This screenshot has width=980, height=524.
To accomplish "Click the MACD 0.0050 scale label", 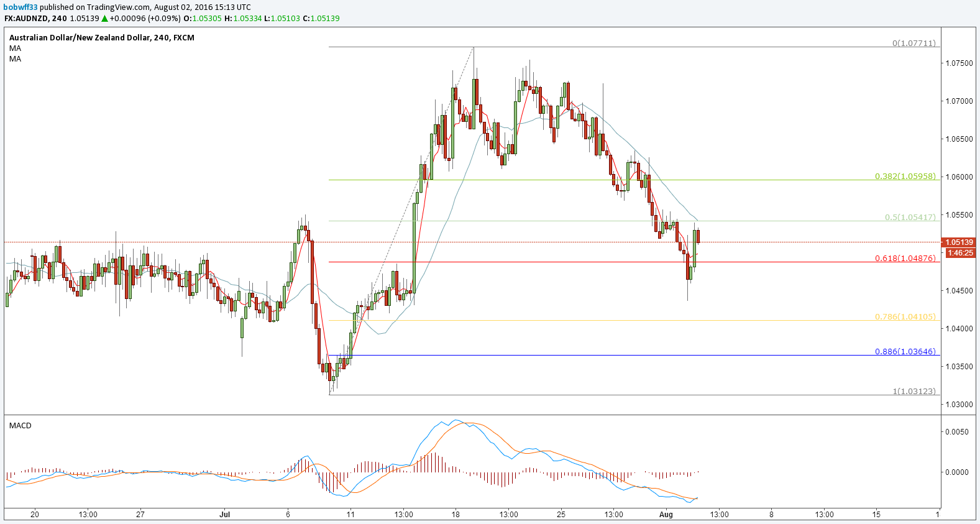I will pyautogui.click(x=957, y=432).
